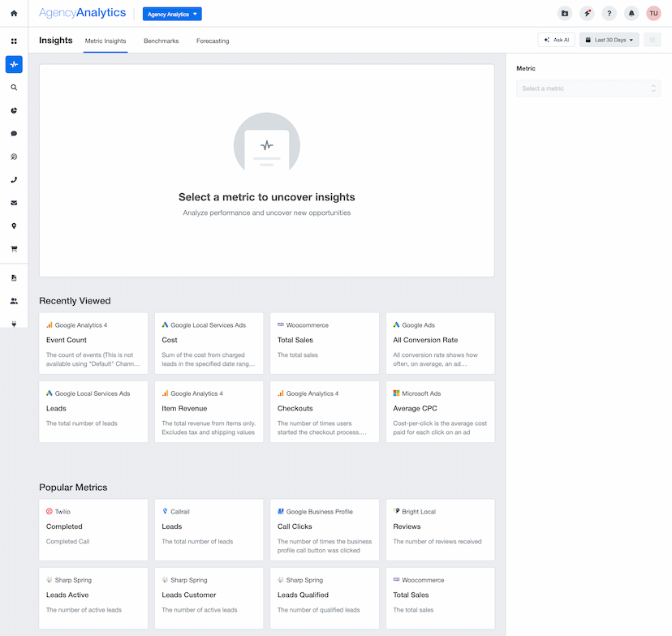Select the Item Revenue metric card

click(209, 411)
